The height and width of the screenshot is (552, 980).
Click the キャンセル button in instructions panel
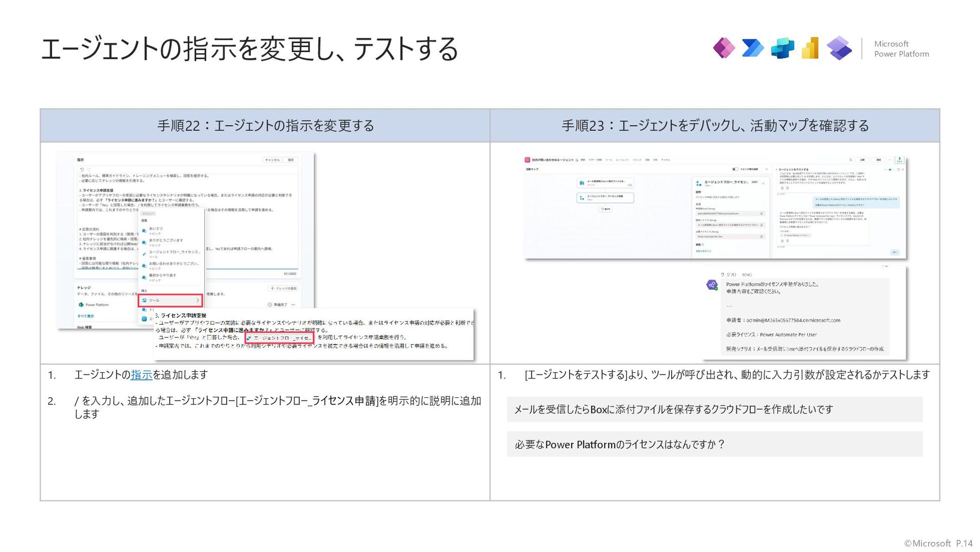[272, 160]
